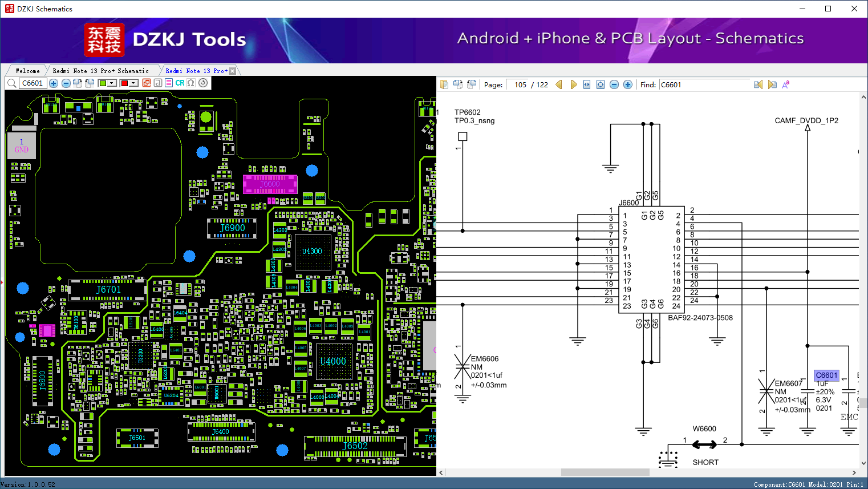This screenshot has width=868, height=489.
Task: Click the CAMF_DVDD_1P2 net label
Action: tap(806, 120)
